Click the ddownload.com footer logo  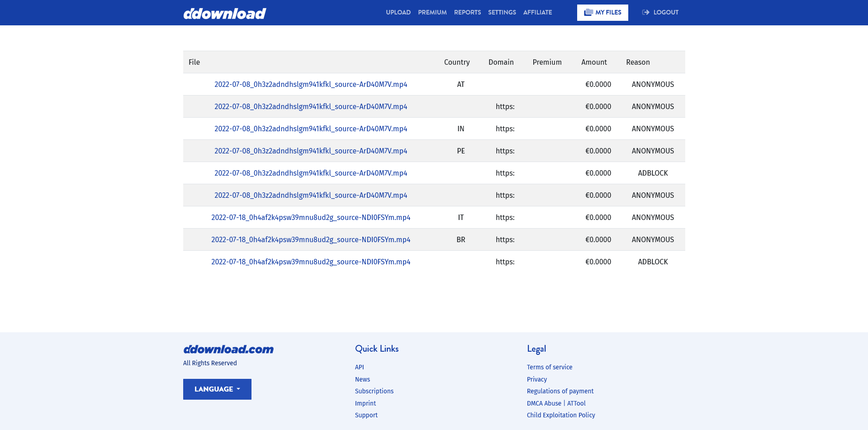228,349
